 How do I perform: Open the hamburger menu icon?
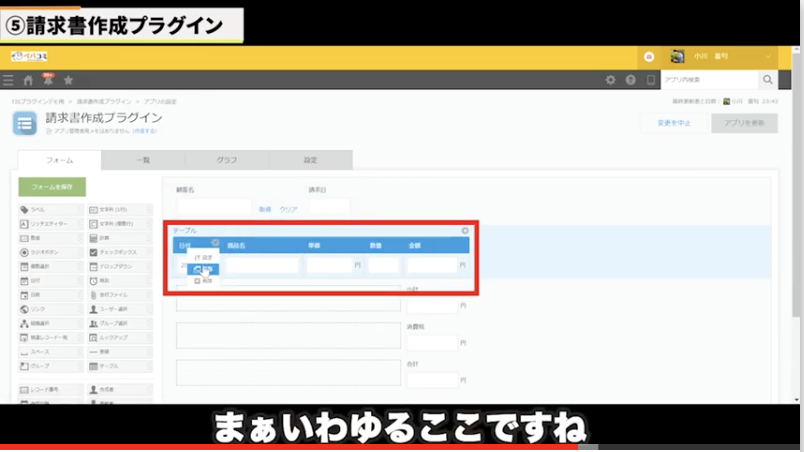coord(9,80)
